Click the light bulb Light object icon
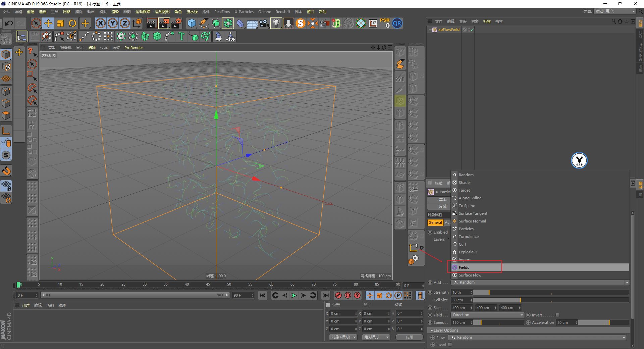644x349 pixels. [276, 23]
